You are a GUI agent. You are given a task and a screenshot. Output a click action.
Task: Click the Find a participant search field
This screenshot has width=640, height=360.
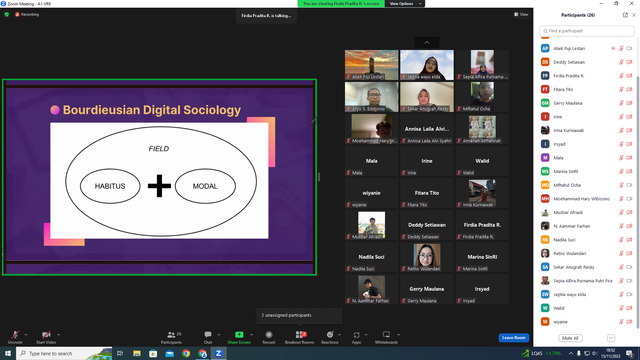click(587, 31)
